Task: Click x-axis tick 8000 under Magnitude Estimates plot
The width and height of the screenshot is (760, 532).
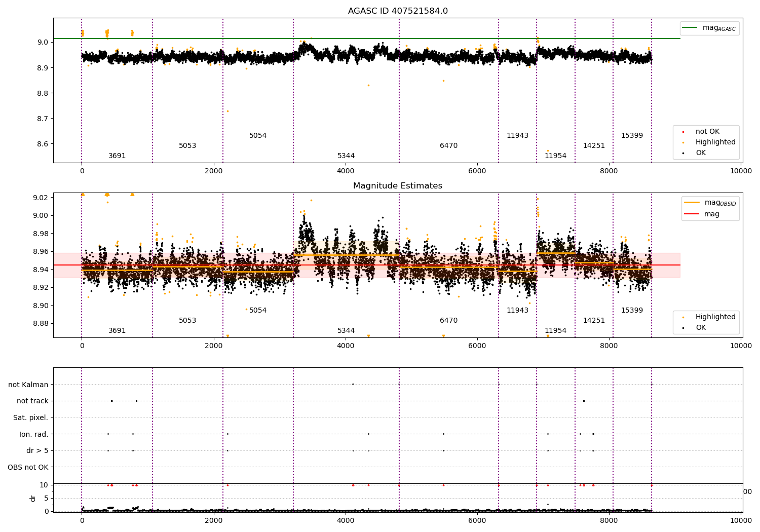Action: pos(609,346)
